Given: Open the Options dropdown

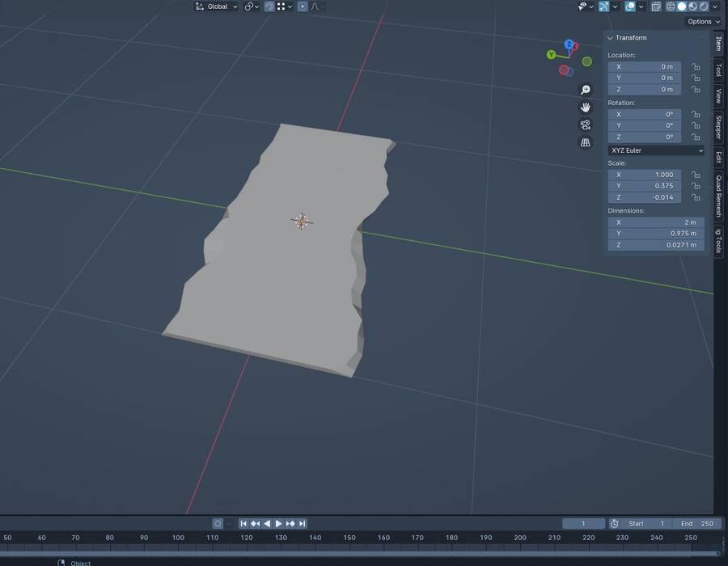Looking at the screenshot, I should click(x=703, y=21).
